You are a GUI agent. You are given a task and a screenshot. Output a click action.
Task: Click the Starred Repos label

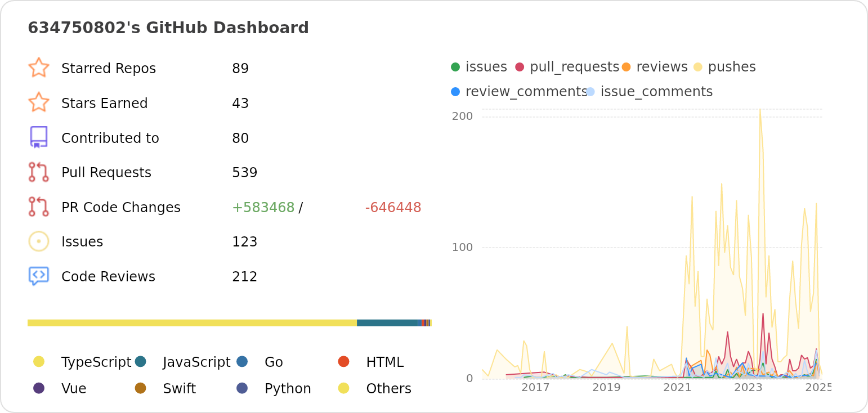tap(109, 69)
